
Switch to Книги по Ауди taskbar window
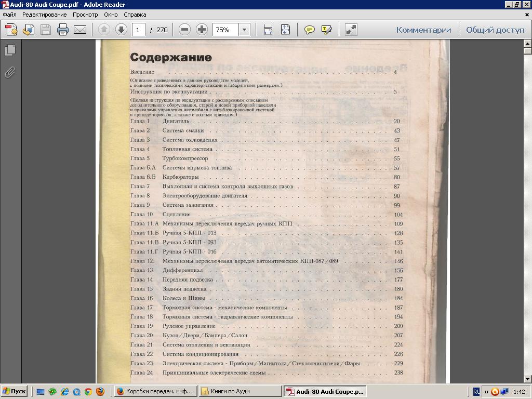[240, 391]
